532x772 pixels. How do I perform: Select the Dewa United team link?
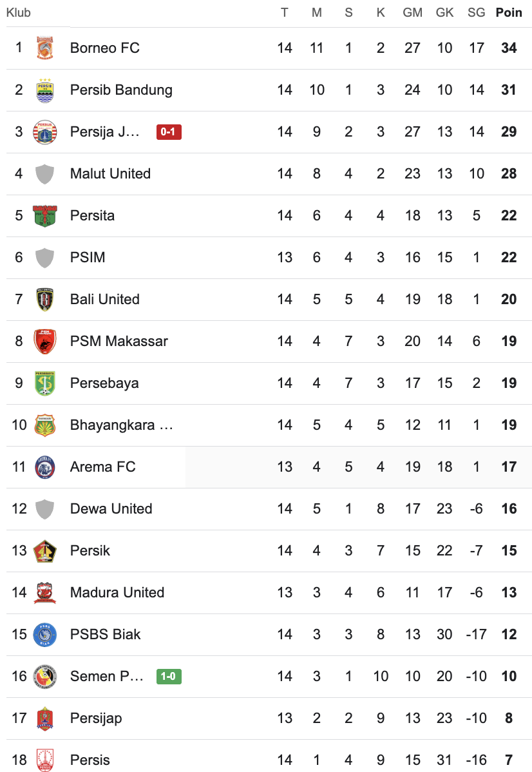pyautogui.click(x=111, y=509)
